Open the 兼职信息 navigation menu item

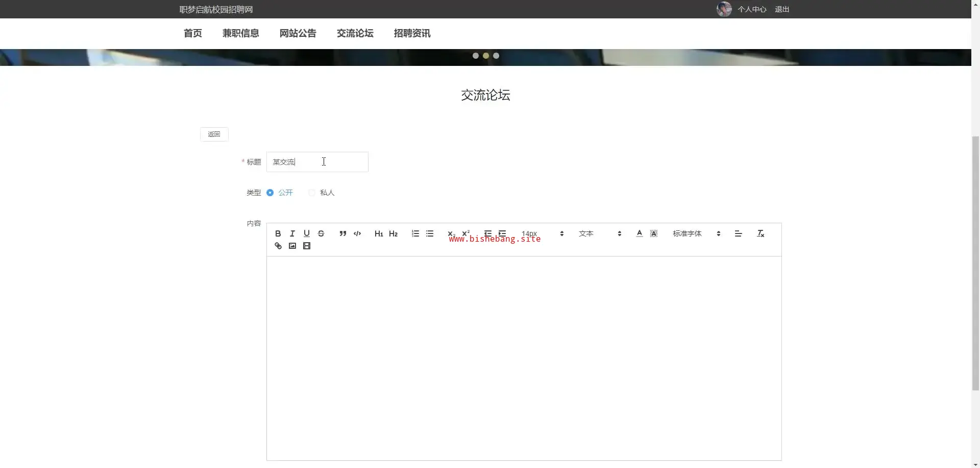240,33
